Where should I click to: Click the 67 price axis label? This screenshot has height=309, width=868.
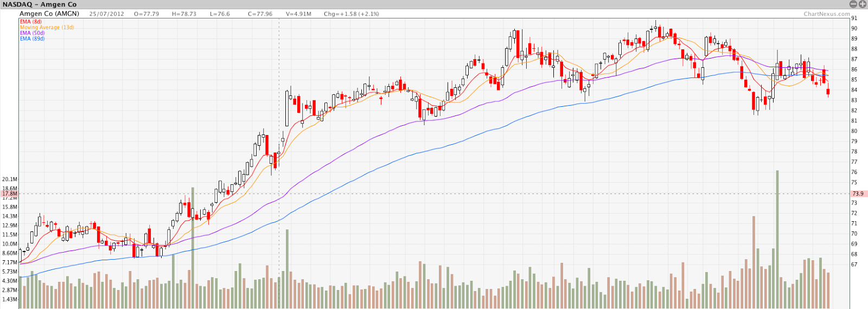pos(854,265)
